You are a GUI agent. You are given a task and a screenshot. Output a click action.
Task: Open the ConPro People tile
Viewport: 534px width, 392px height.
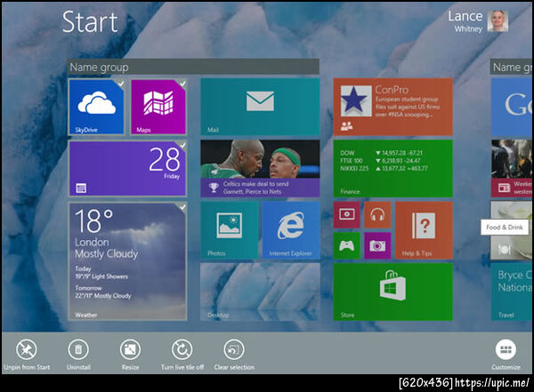pyautogui.click(x=393, y=107)
